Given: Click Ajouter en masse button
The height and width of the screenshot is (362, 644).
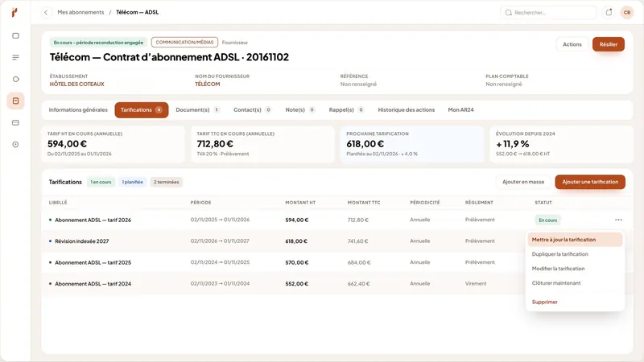Looking at the screenshot, I should pos(522,182).
